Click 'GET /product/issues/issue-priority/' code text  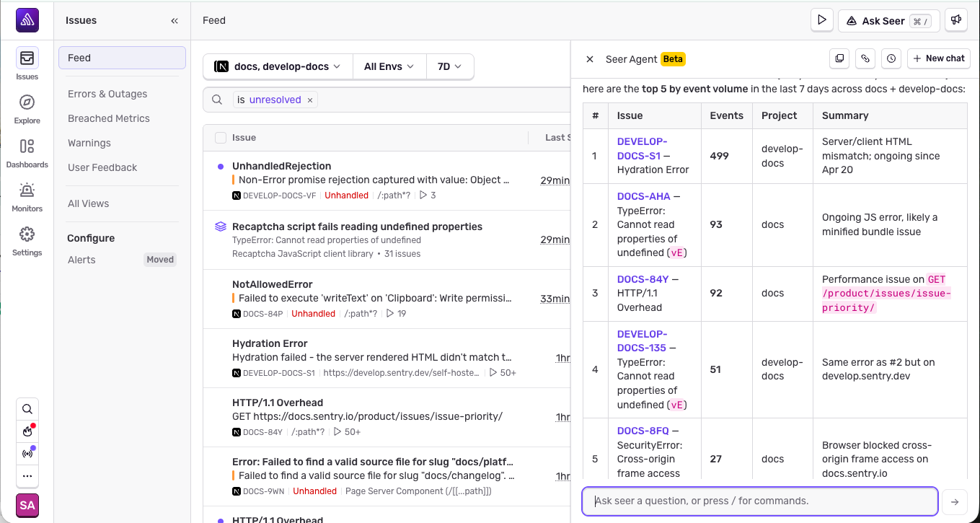pos(887,294)
